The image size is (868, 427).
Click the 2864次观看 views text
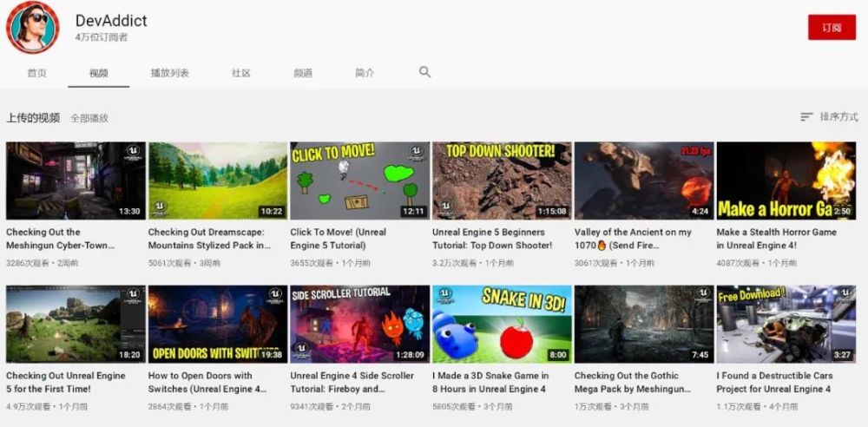[x=169, y=406]
